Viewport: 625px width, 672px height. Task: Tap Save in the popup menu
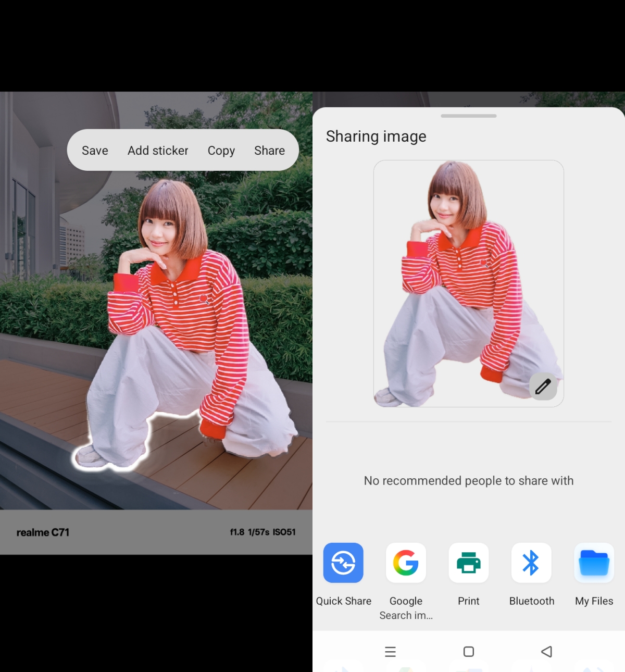tap(95, 151)
